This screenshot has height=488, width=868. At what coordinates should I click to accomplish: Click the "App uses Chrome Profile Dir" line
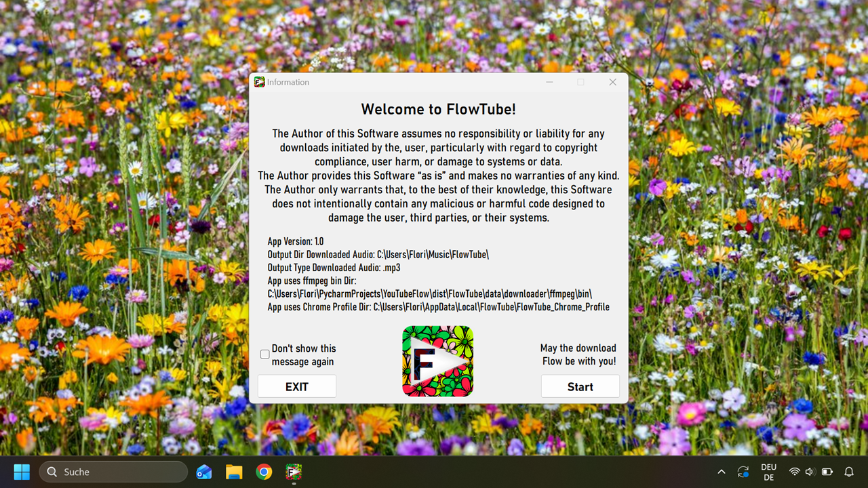click(438, 307)
